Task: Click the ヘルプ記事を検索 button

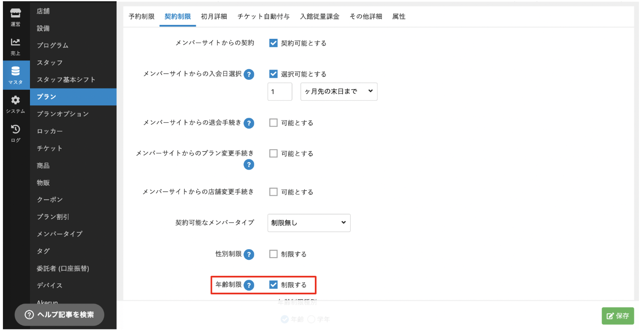Action: point(60,315)
